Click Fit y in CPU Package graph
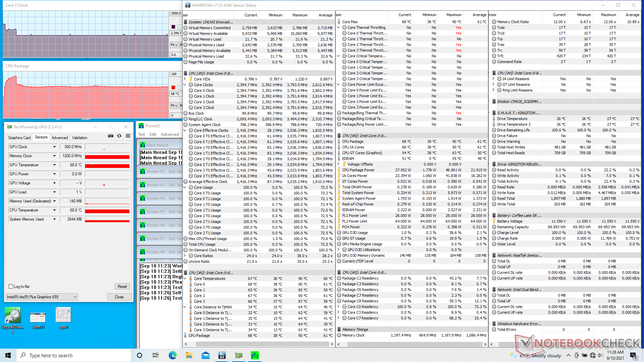This screenshot has width=644, height=362. (174, 105)
